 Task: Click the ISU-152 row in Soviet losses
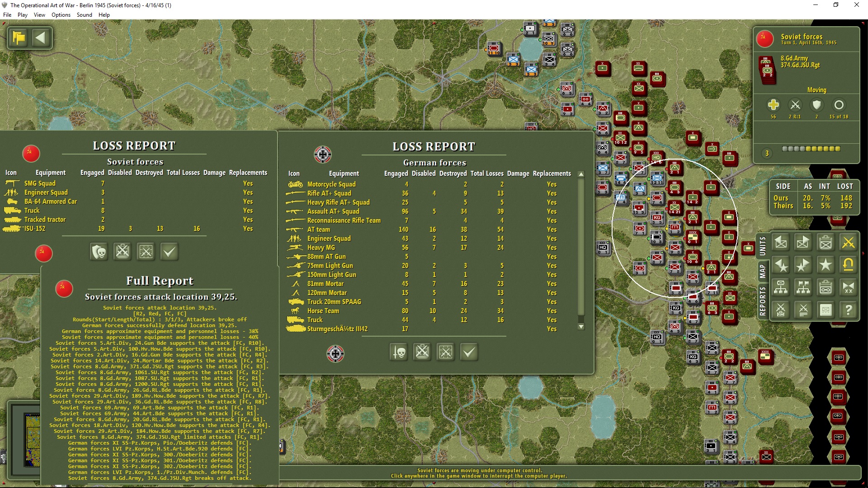[x=136, y=229]
